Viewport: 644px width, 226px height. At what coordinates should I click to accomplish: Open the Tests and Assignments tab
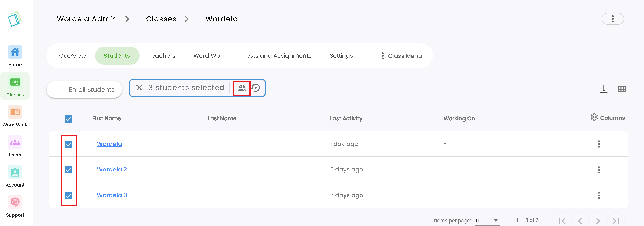277,55
